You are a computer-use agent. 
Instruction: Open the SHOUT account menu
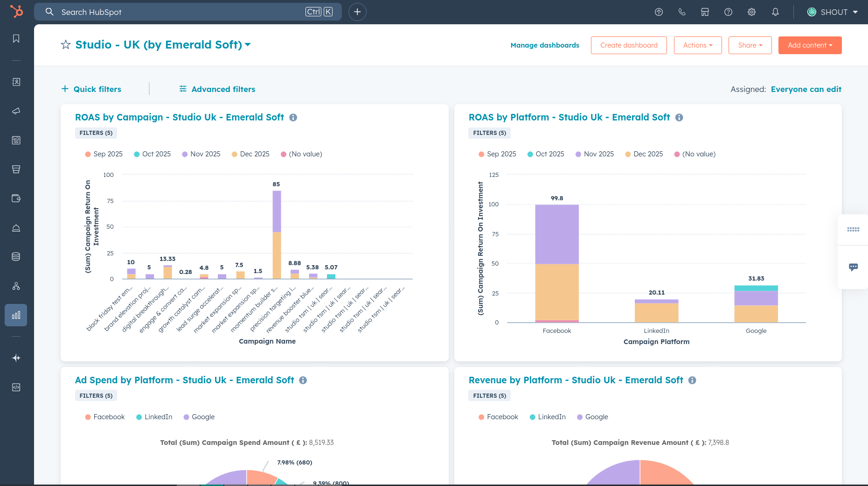833,12
